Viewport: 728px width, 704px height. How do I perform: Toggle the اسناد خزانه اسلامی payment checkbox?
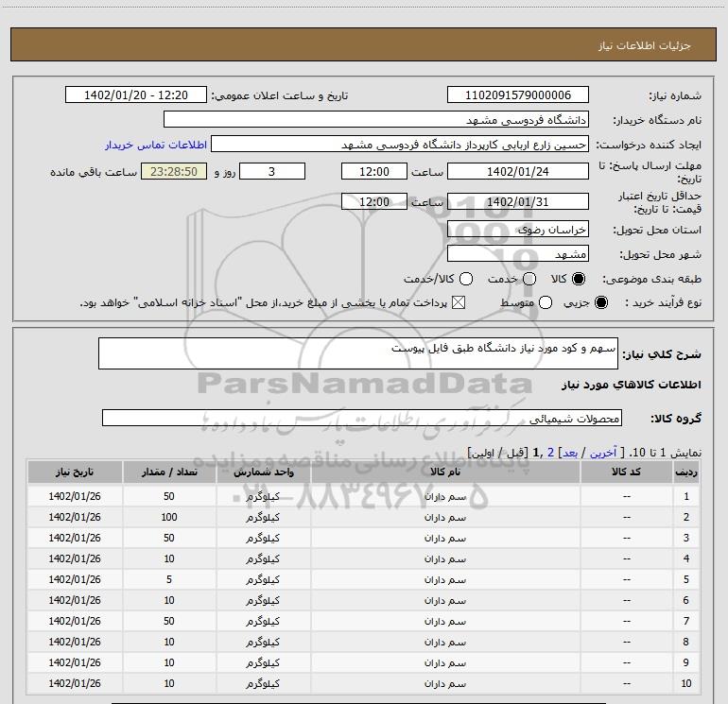[x=459, y=302]
